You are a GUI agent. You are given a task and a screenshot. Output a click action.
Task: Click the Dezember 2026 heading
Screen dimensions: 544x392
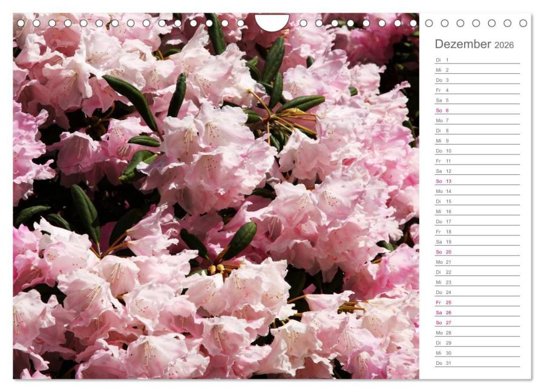474,44
